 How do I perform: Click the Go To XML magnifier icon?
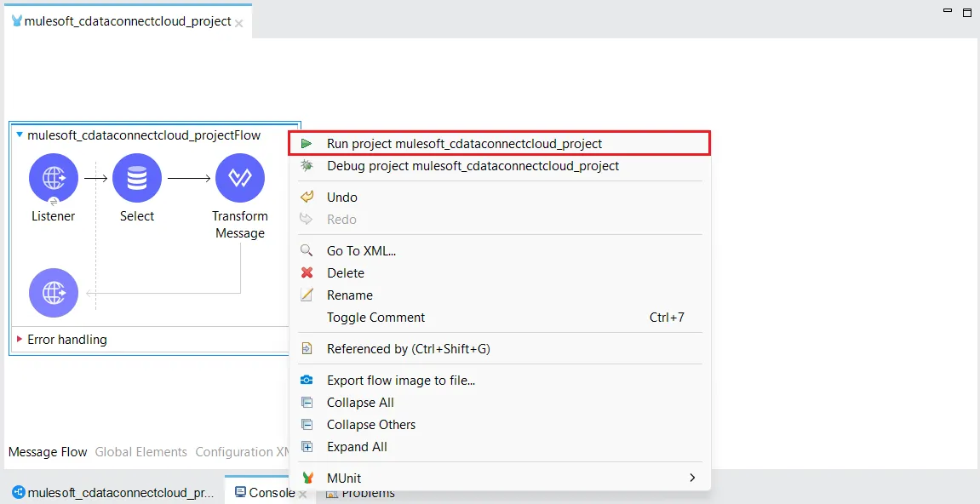[307, 251]
